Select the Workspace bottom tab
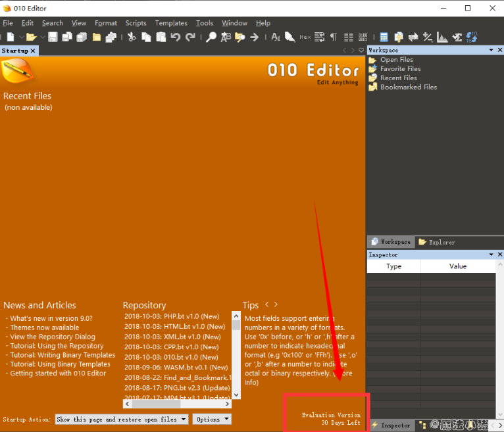 (x=391, y=242)
